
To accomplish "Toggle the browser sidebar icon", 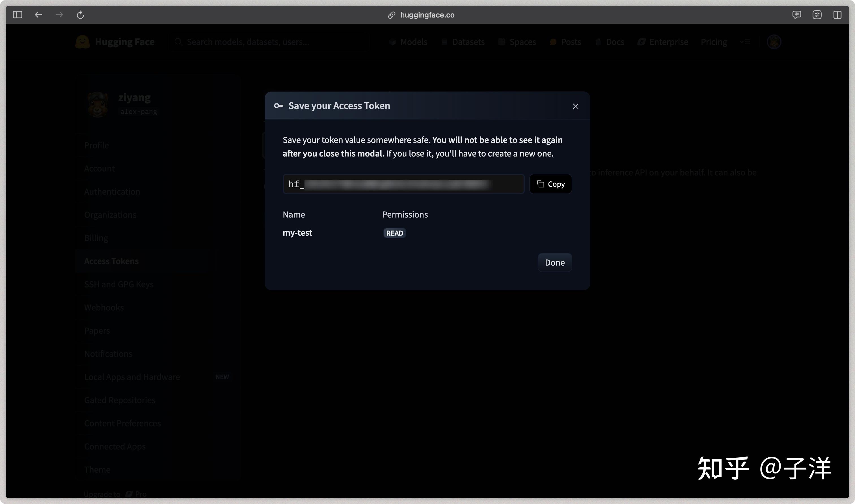I will pyautogui.click(x=18, y=15).
